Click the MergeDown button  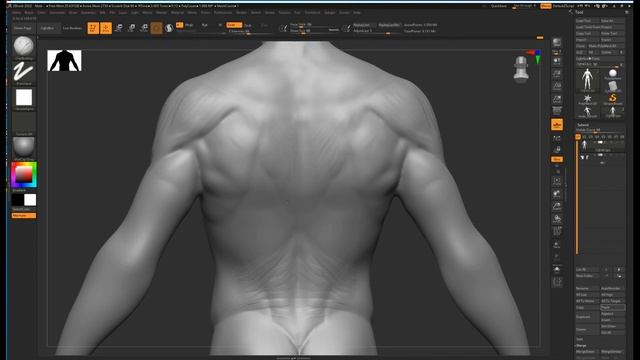tap(587, 351)
